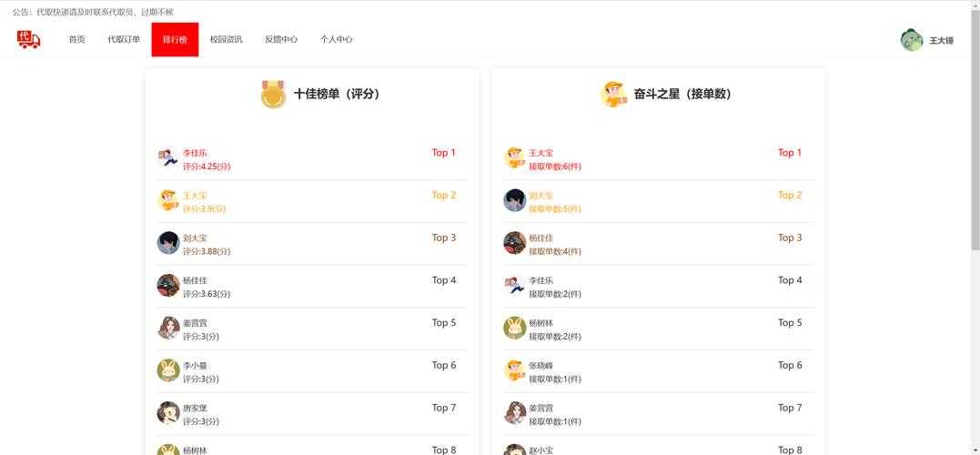Open 个人中心 in the navigation bar
The width and height of the screenshot is (980, 455).
pyautogui.click(x=337, y=40)
